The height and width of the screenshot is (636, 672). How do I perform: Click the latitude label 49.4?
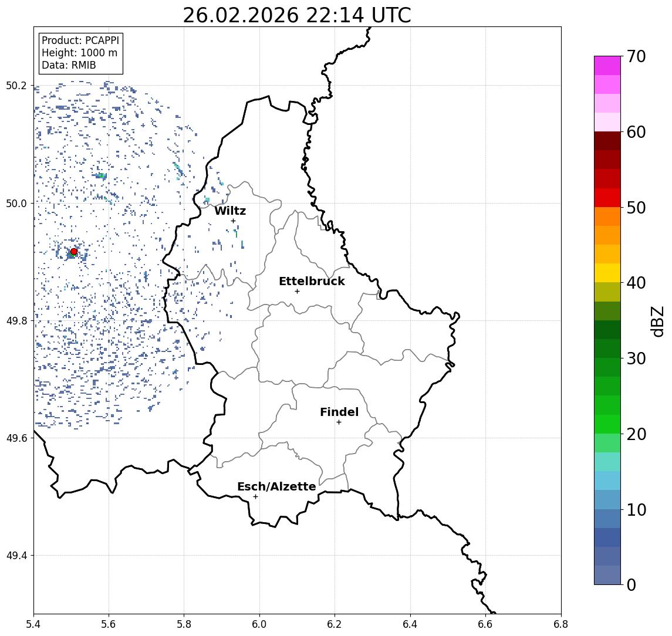(x=16, y=556)
